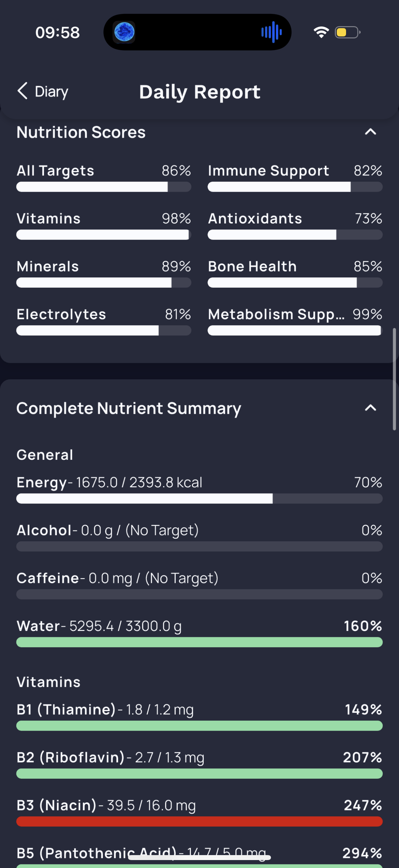399x868 pixels.
Task: Tap the Wi-Fi status icon
Action: click(321, 32)
